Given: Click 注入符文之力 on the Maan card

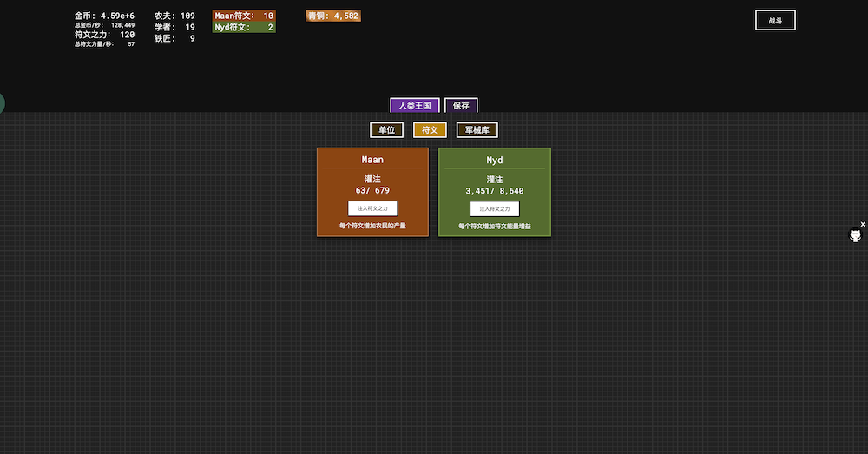Looking at the screenshot, I should tap(372, 208).
